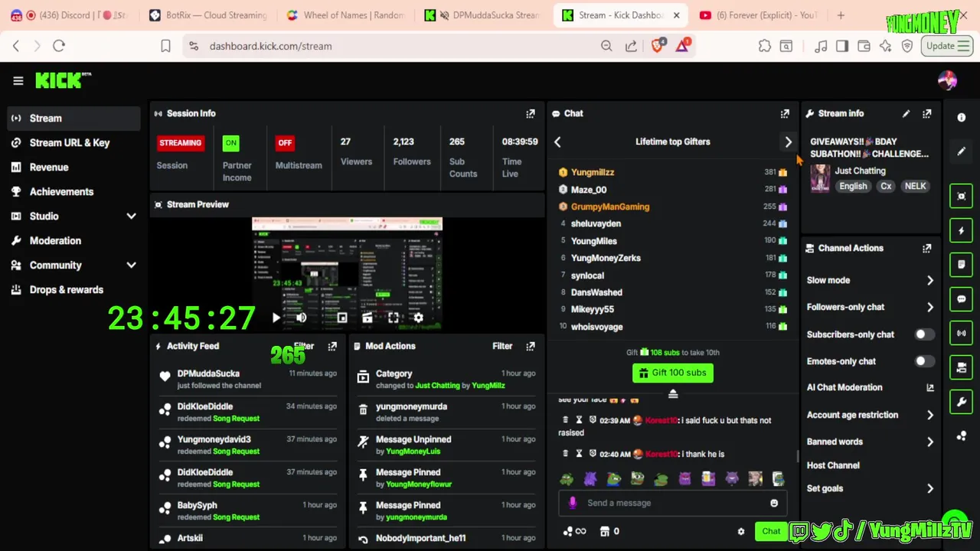Click the info icon in right rail
This screenshot has width=980, height=551.
click(x=962, y=117)
